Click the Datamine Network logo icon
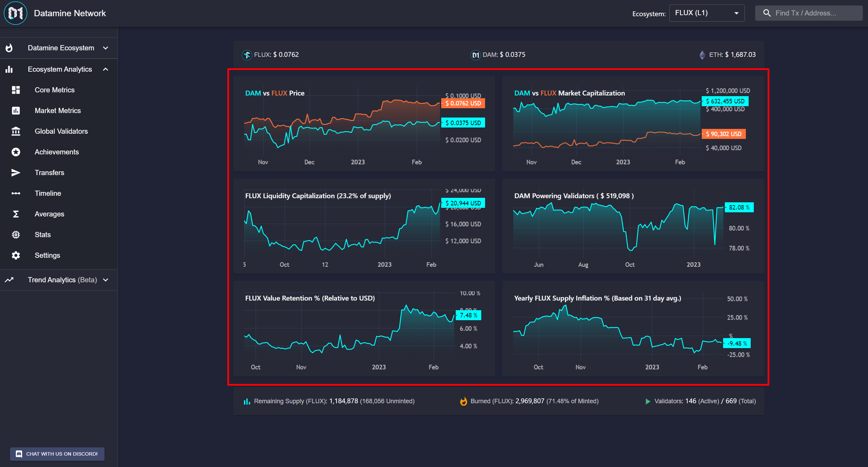The width and height of the screenshot is (868, 467). tap(16, 13)
